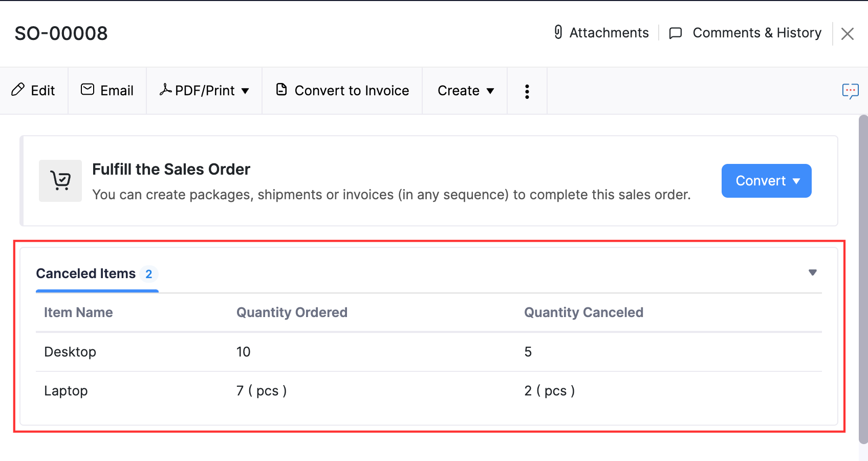Click the Canceled Items count badge
Image resolution: width=868 pixels, height=461 pixels.
(x=148, y=274)
